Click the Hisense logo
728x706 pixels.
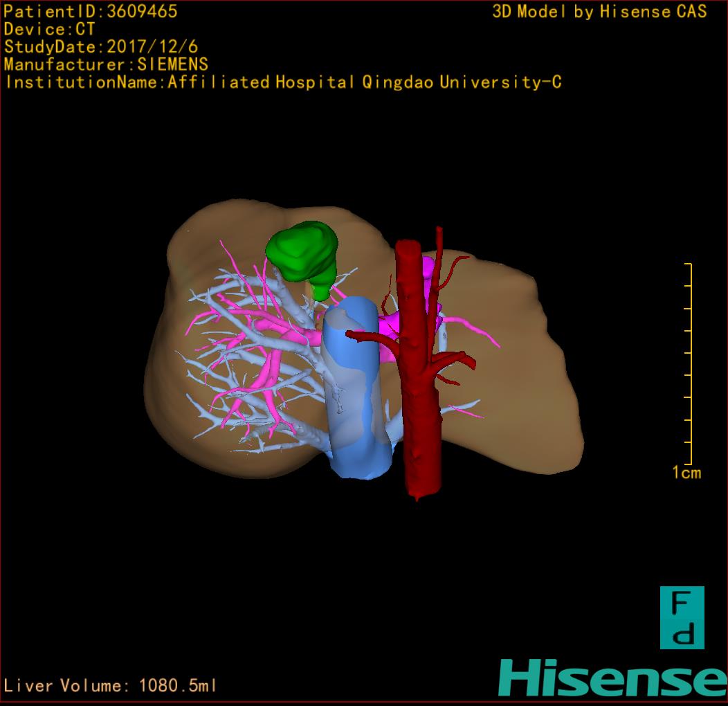[x=613, y=678]
